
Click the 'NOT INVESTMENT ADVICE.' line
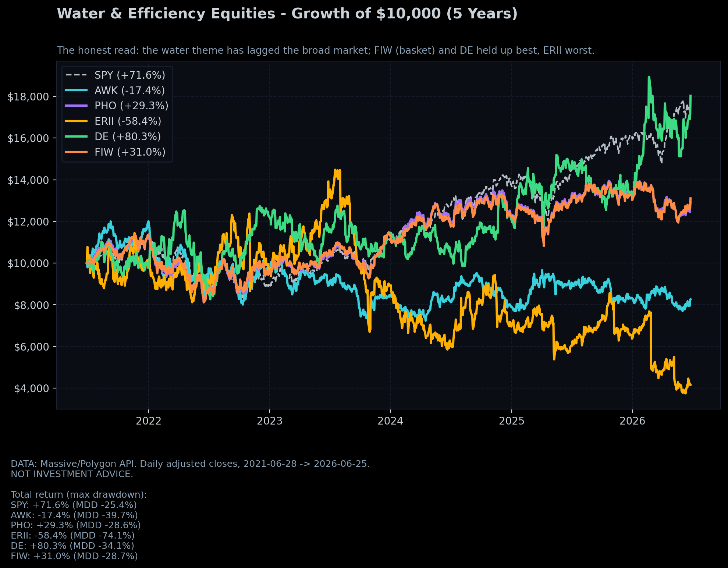[72, 474]
